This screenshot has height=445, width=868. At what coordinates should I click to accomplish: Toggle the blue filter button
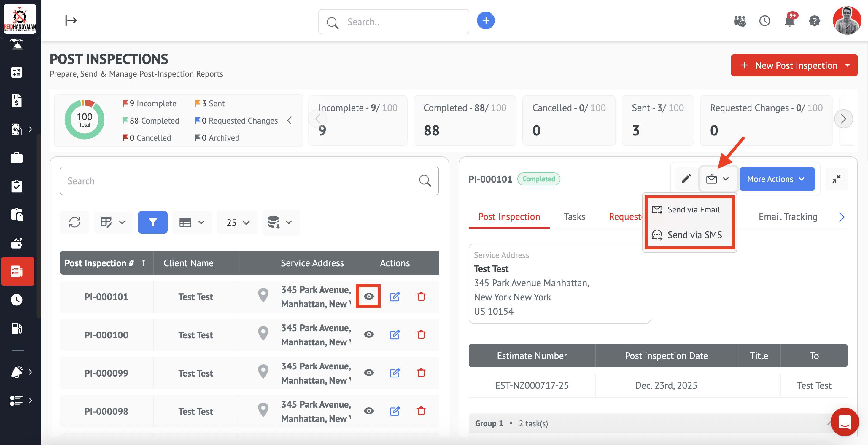(153, 222)
